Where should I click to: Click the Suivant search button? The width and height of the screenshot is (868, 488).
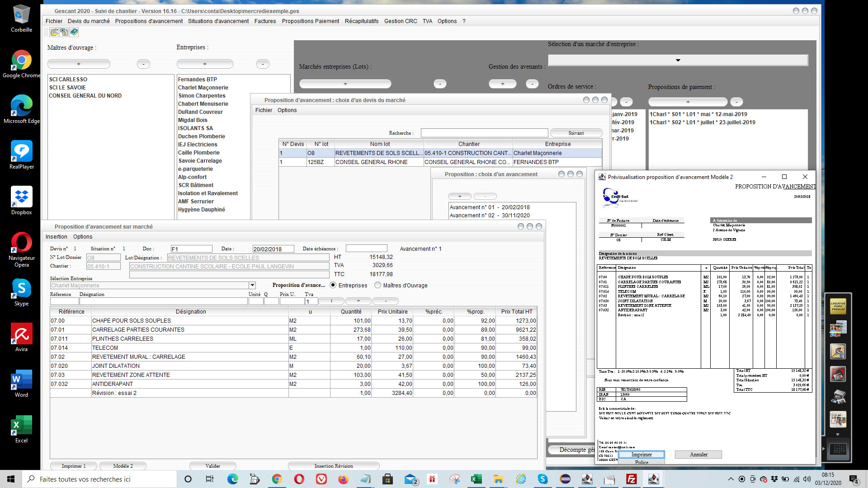click(x=576, y=133)
